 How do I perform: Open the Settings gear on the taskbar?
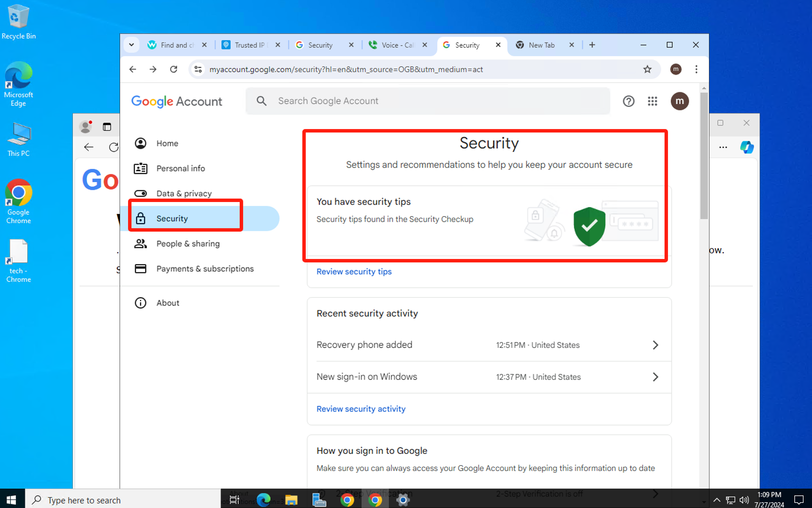(403, 500)
